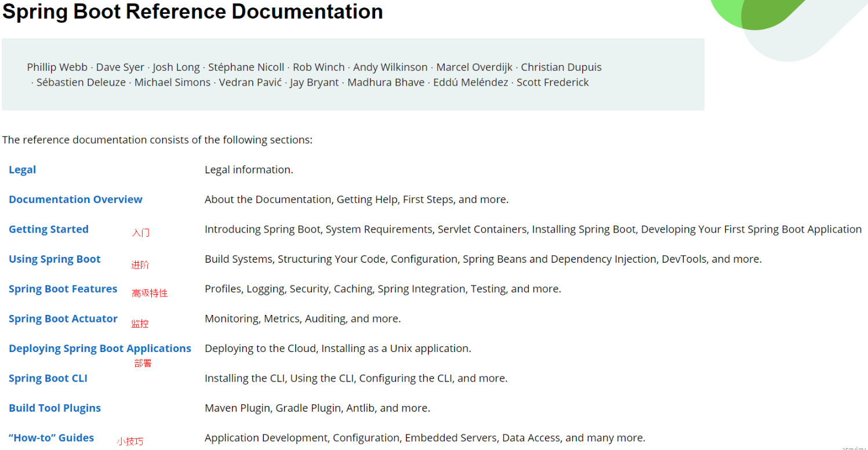Click the red 小技巧 note
The height and width of the screenshot is (450, 868).
[130, 441]
